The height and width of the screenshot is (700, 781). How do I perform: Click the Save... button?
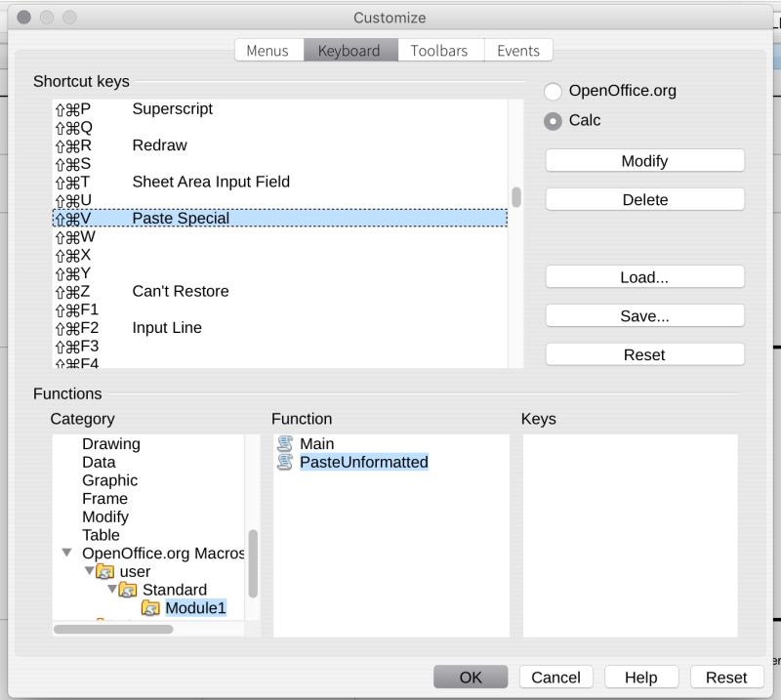[x=644, y=315]
